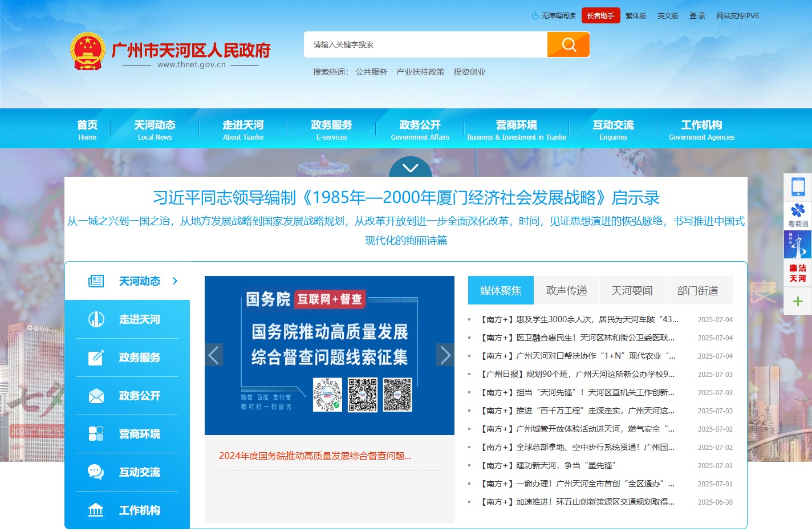812x532 pixels.
Task: Open the 工作机构 Government Agencies menu
Action: [x=701, y=129]
